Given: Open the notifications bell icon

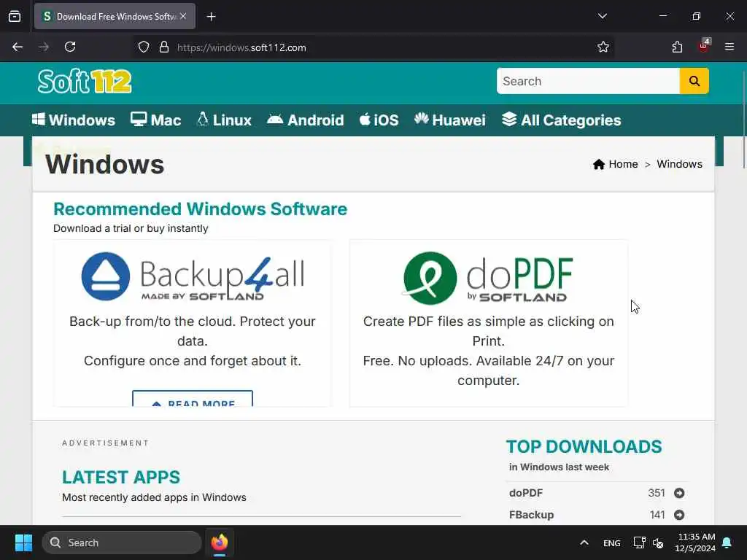Looking at the screenshot, I should [x=727, y=542].
